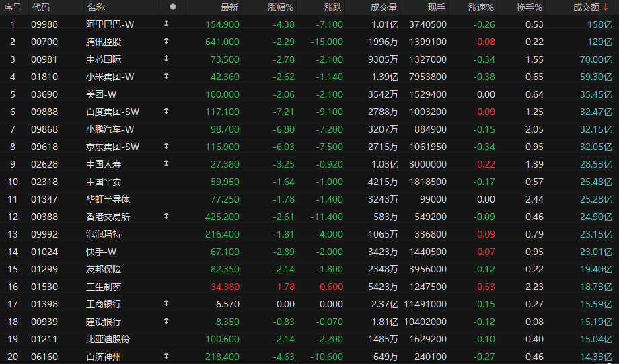Click the up-down marker icon for 工商银行

coord(166,303)
